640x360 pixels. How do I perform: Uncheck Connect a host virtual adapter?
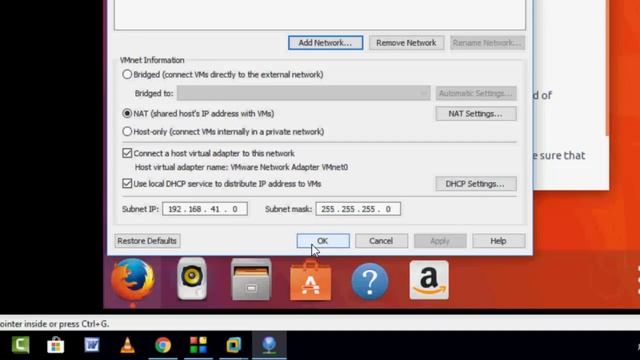pos(127,153)
